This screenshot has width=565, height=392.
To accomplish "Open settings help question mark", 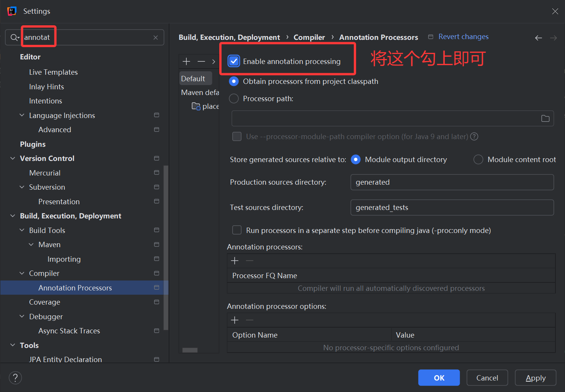I will point(15,378).
